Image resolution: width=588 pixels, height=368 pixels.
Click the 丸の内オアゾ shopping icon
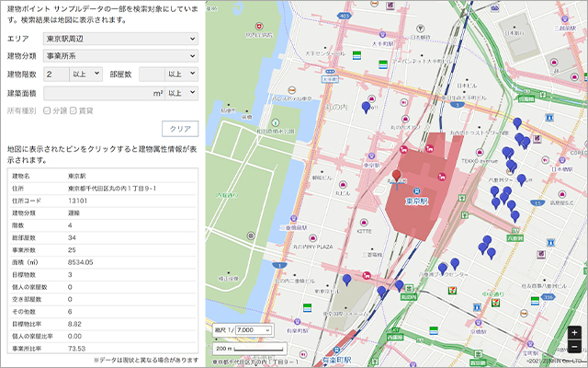pos(405,119)
